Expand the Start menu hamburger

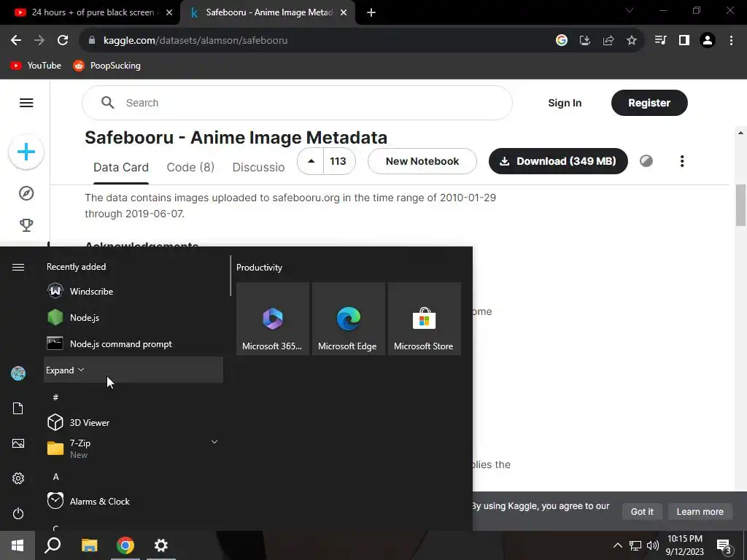coord(18,267)
